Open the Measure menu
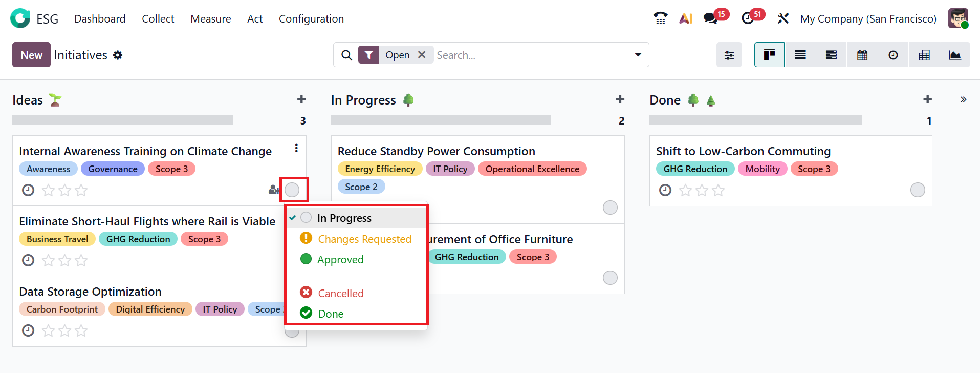 pyautogui.click(x=210, y=19)
